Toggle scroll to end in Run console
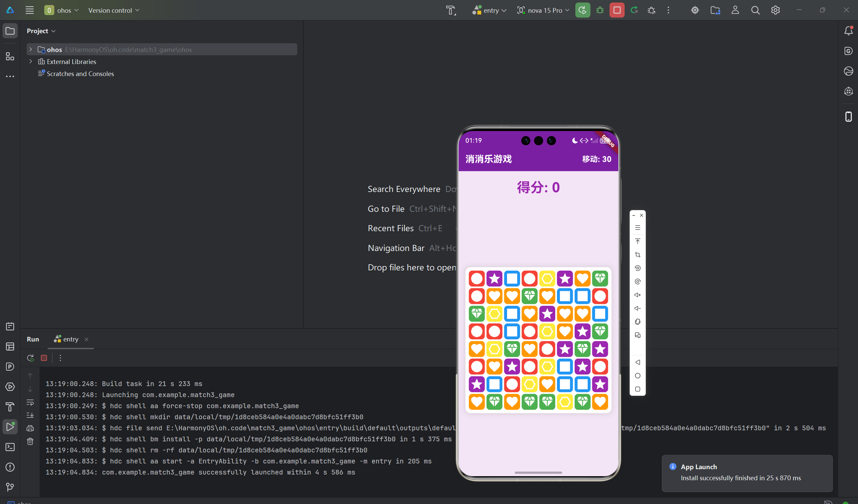The image size is (858, 504). coord(30,415)
